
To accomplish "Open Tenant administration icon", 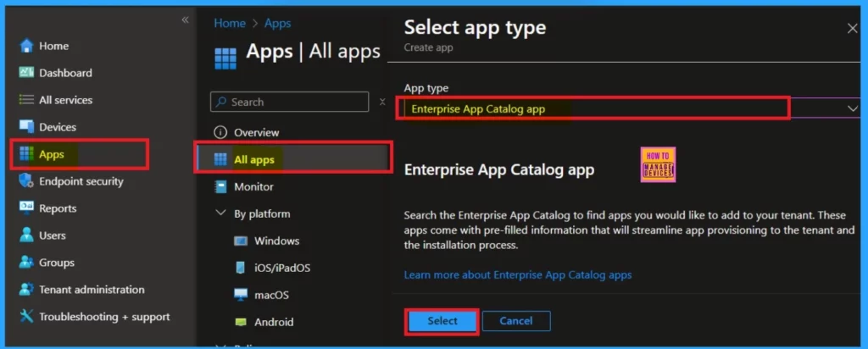I will click(x=26, y=289).
